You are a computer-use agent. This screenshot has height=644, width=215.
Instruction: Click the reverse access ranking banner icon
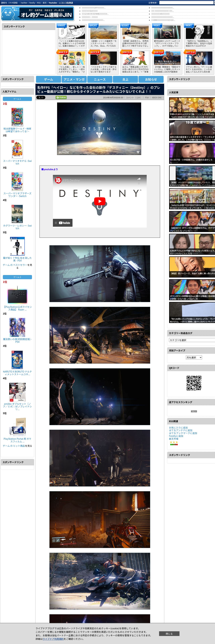[x=194, y=411]
